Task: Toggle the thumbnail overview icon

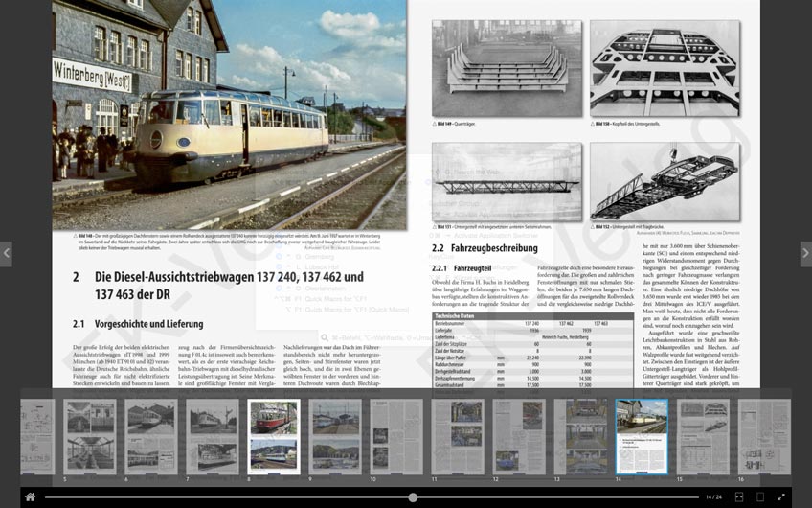Action: click(739, 497)
